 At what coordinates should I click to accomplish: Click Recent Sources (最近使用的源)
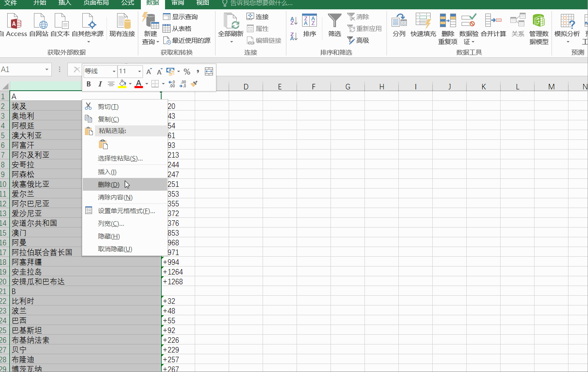click(187, 40)
